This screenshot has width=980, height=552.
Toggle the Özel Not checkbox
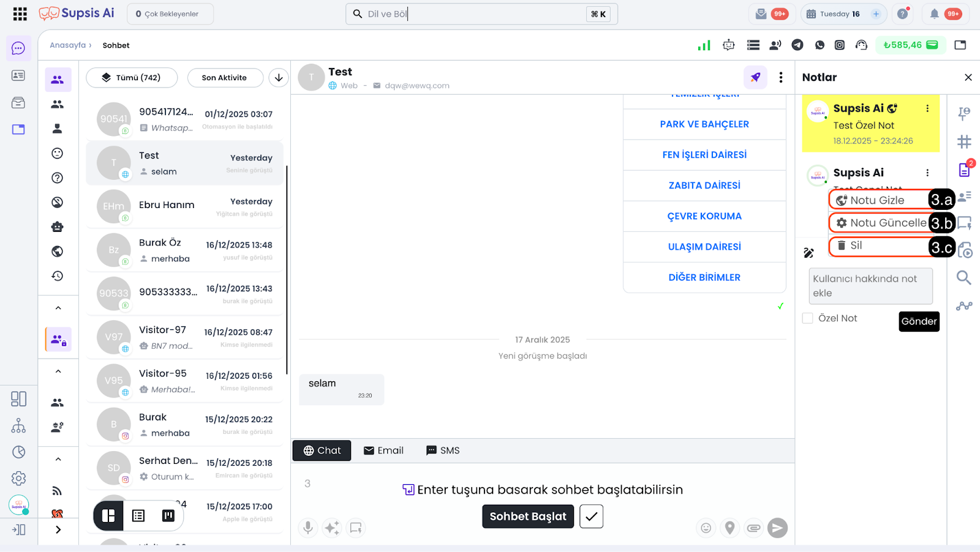808,318
